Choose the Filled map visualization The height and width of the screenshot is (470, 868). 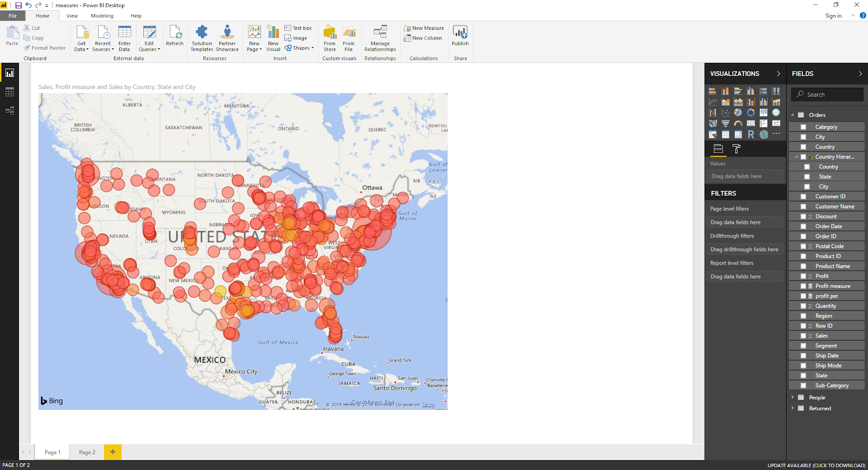tap(713, 124)
